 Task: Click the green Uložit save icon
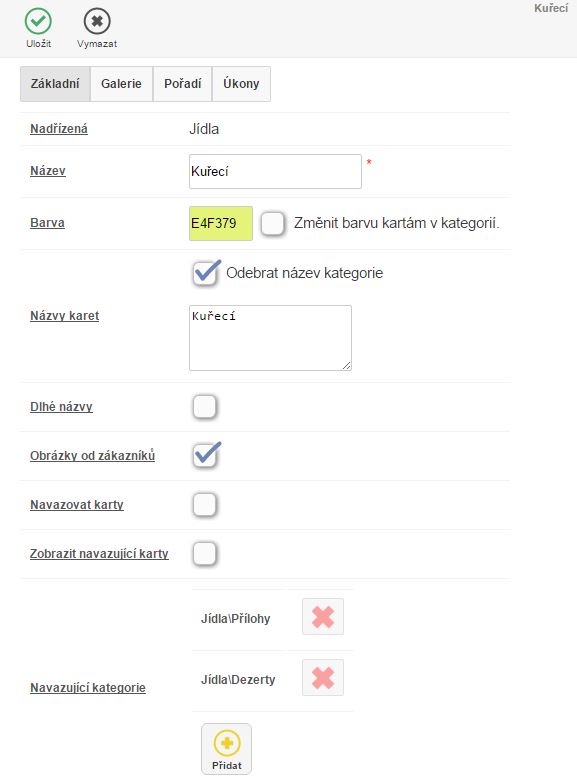pyautogui.click(x=38, y=22)
